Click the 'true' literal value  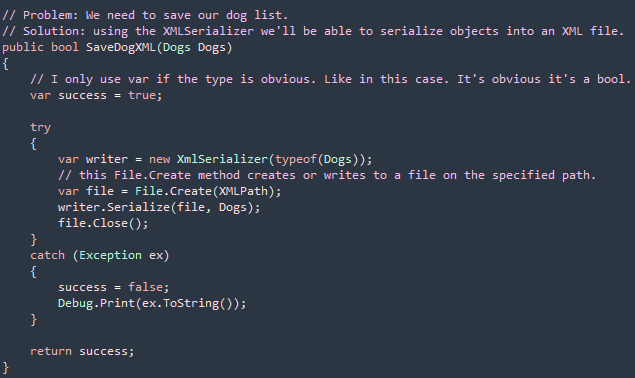point(142,95)
